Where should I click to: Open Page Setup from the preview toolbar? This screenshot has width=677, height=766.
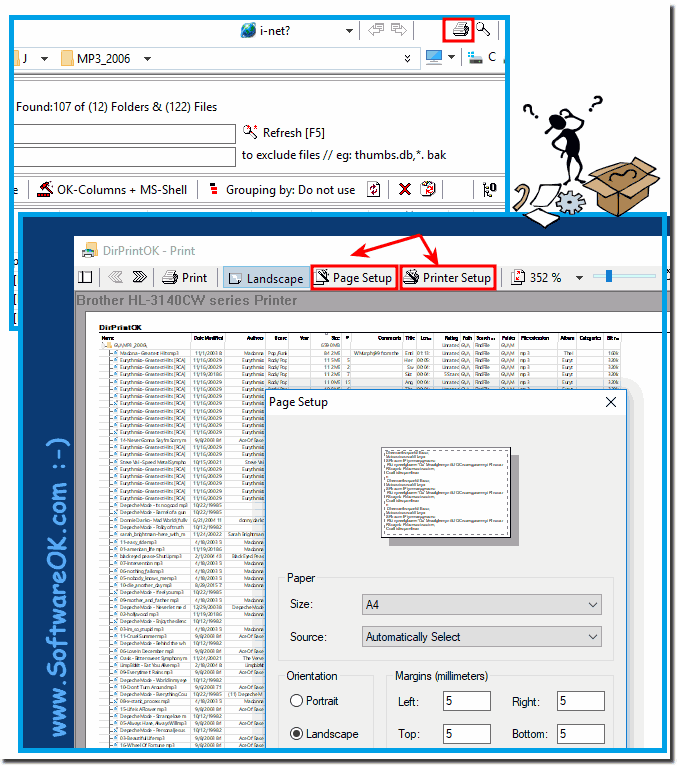coord(354,277)
